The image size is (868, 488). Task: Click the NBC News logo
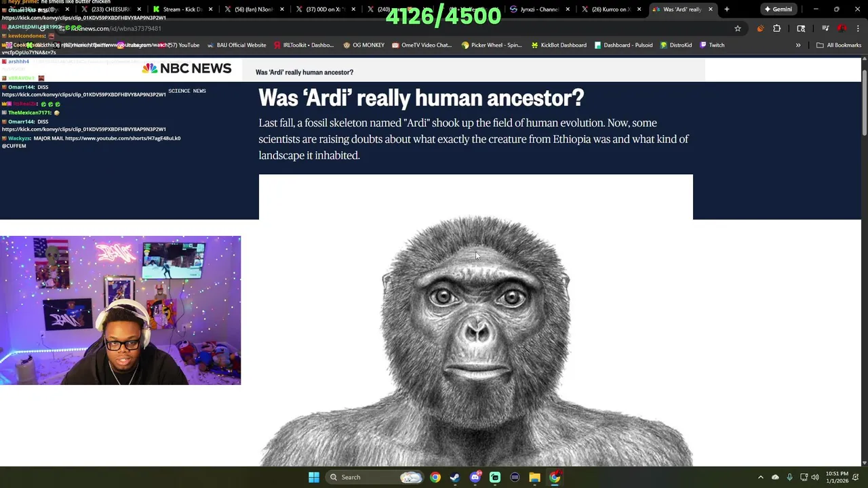point(186,68)
